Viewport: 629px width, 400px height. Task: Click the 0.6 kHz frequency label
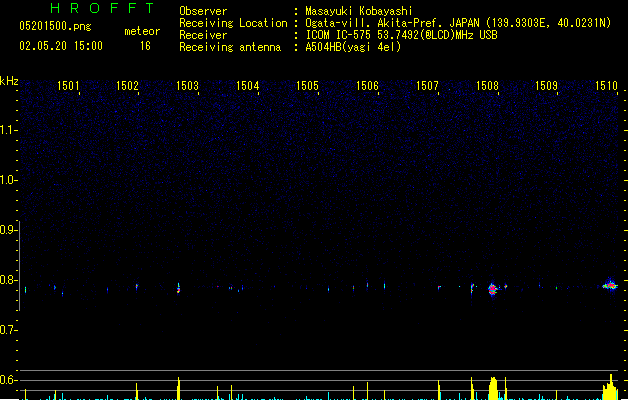tap(8, 380)
